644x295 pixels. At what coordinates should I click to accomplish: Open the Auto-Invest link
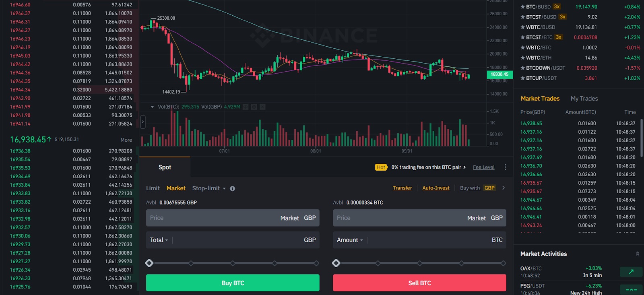[436, 188]
